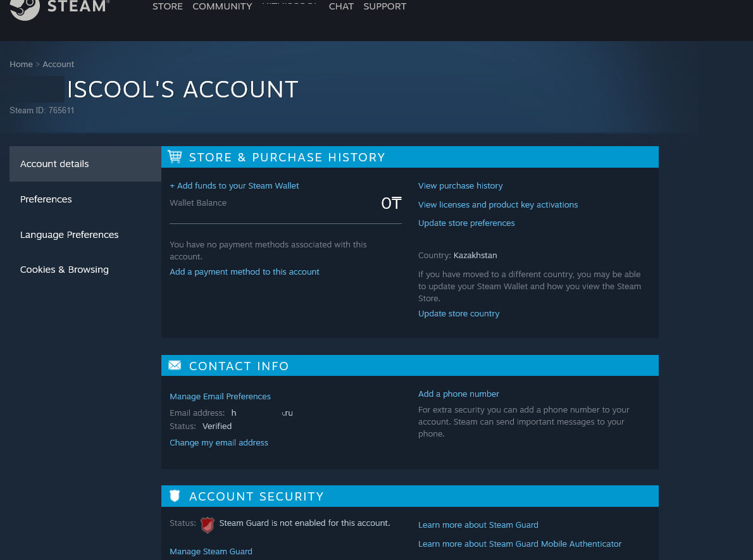Click the ISCOOL'S ACCOUNT page heading
This screenshot has width=753, height=560.
tap(182, 89)
